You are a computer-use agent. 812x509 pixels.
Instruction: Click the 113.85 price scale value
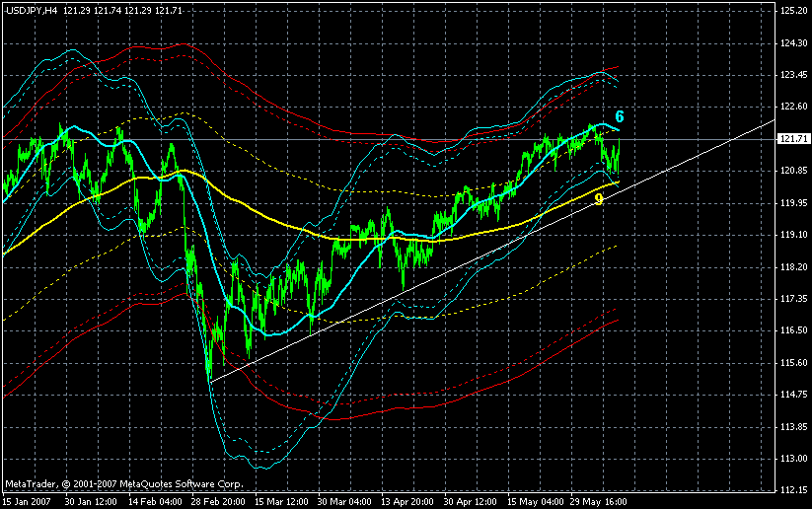coord(793,427)
